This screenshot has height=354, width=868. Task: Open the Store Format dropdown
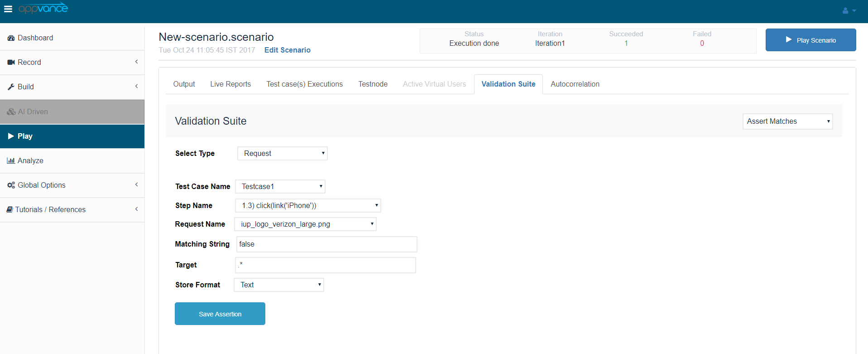[x=279, y=285]
